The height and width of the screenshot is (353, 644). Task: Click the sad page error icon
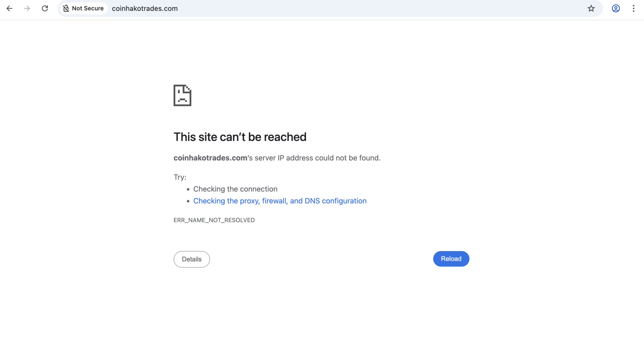pyautogui.click(x=182, y=96)
